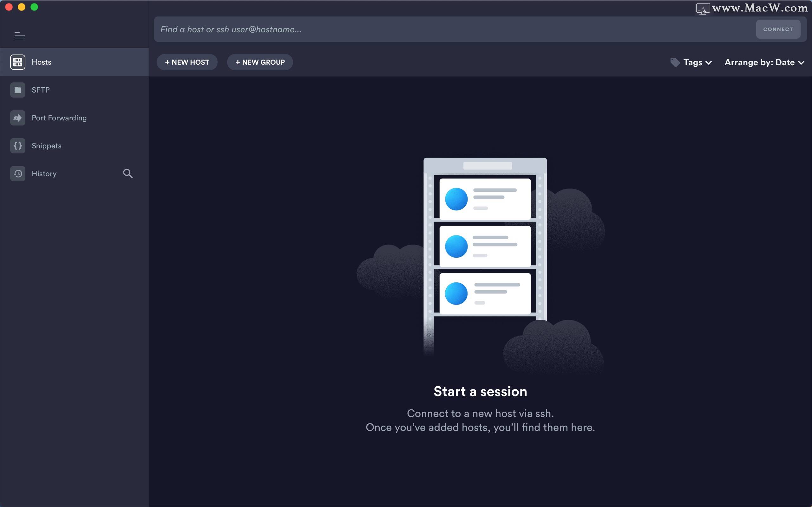Viewport: 812px width, 507px height.
Task: Click the Snippets sidebar icon
Action: coord(18,145)
